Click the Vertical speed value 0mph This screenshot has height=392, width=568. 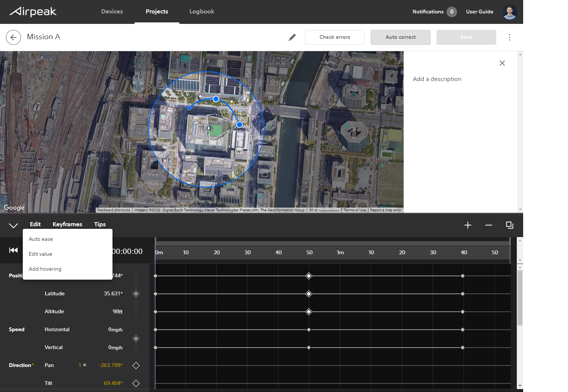[115, 348]
